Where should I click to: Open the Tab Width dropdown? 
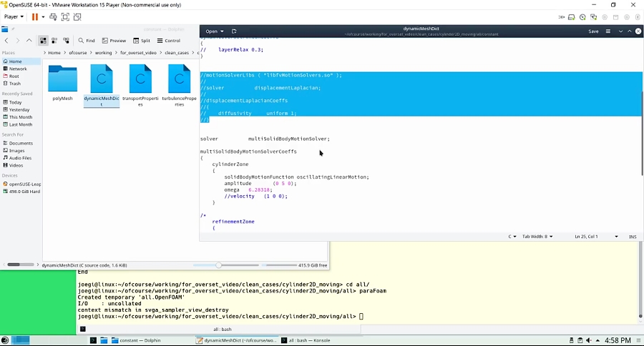pos(537,237)
